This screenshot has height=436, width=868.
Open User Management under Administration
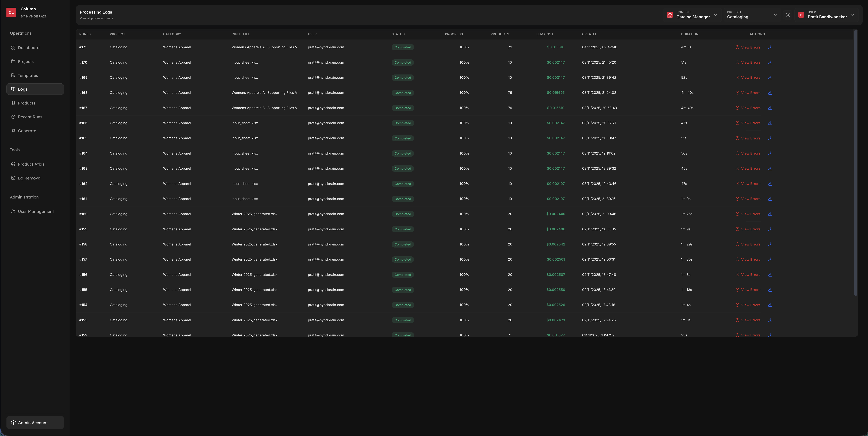(36, 211)
